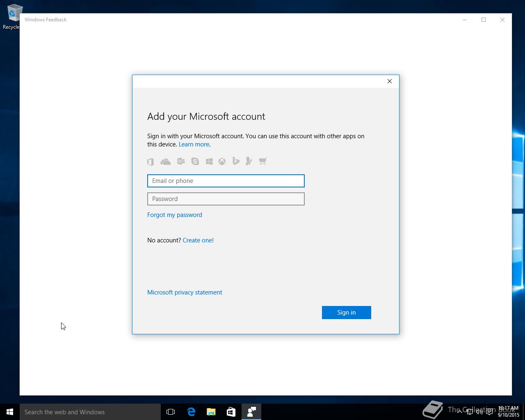Open the Microsoft privacy statement link
This screenshot has width=525, height=420.
[185, 292]
